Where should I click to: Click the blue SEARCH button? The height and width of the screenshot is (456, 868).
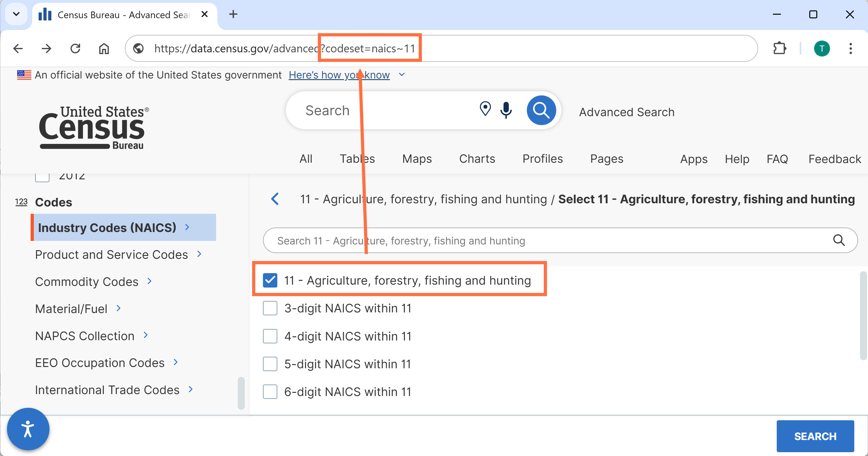pyautogui.click(x=815, y=436)
